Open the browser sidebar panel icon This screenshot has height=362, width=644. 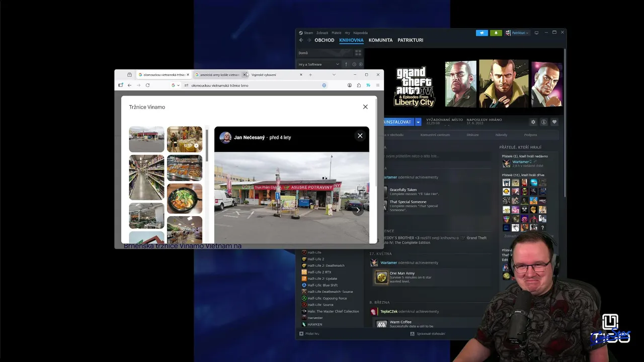coord(121,85)
